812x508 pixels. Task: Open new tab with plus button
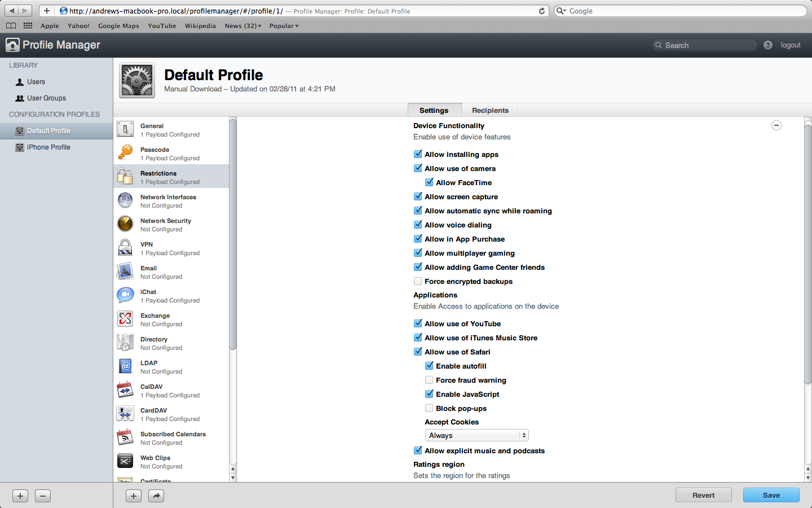pos(47,11)
